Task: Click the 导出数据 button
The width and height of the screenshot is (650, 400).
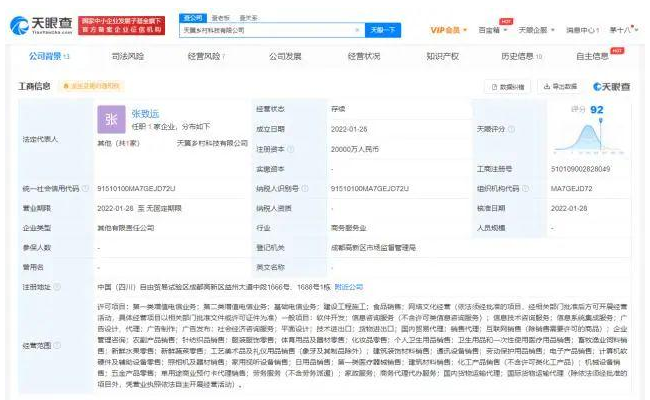Action: [x=560, y=87]
